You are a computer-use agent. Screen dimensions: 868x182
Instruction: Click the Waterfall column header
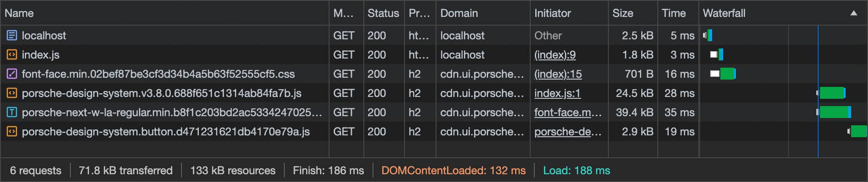(783, 13)
